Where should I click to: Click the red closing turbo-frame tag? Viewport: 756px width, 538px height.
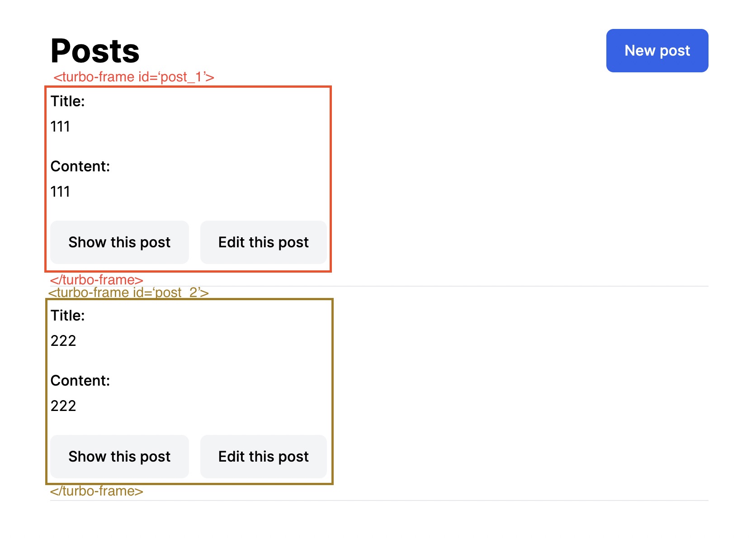tap(96, 279)
